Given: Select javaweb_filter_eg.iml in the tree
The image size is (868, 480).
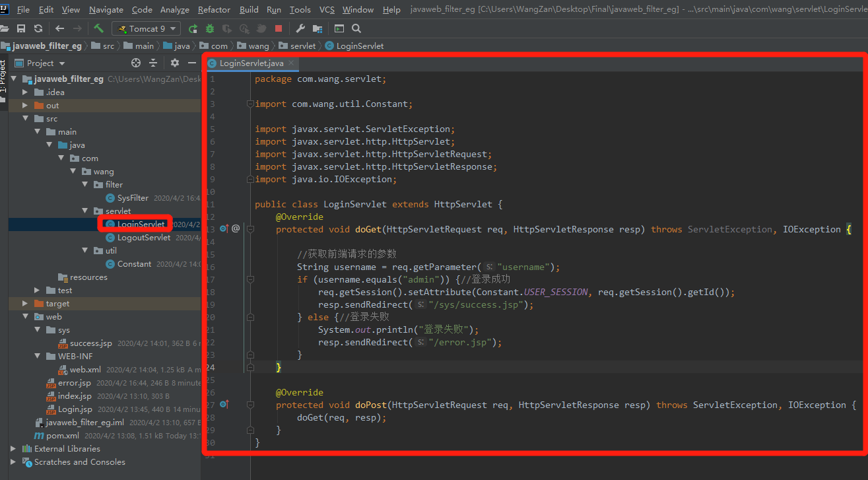Looking at the screenshot, I should pyautogui.click(x=84, y=422).
